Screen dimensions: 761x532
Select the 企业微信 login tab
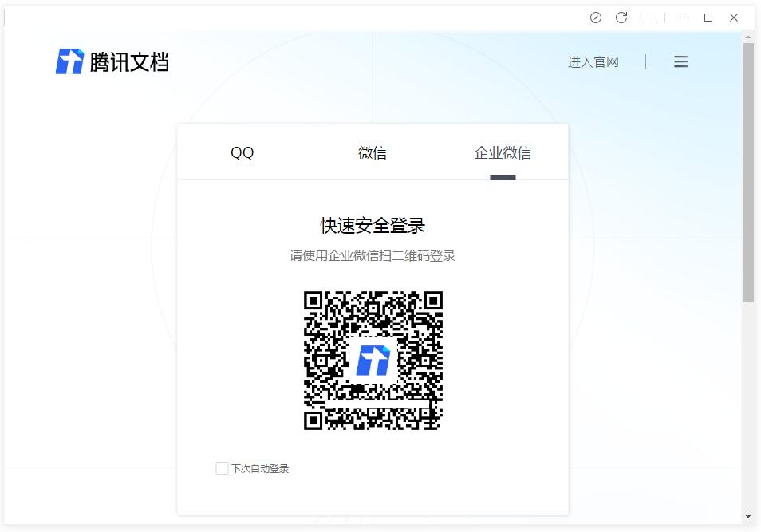click(x=503, y=152)
